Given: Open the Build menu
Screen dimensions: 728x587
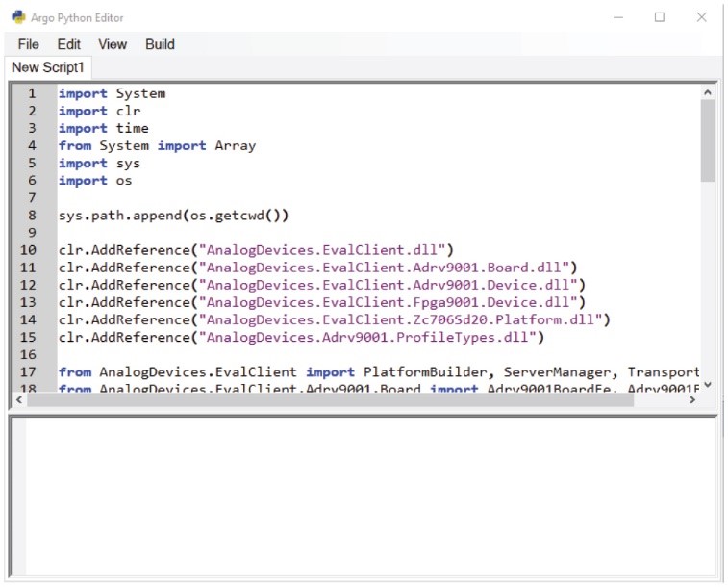Looking at the screenshot, I should [x=160, y=44].
